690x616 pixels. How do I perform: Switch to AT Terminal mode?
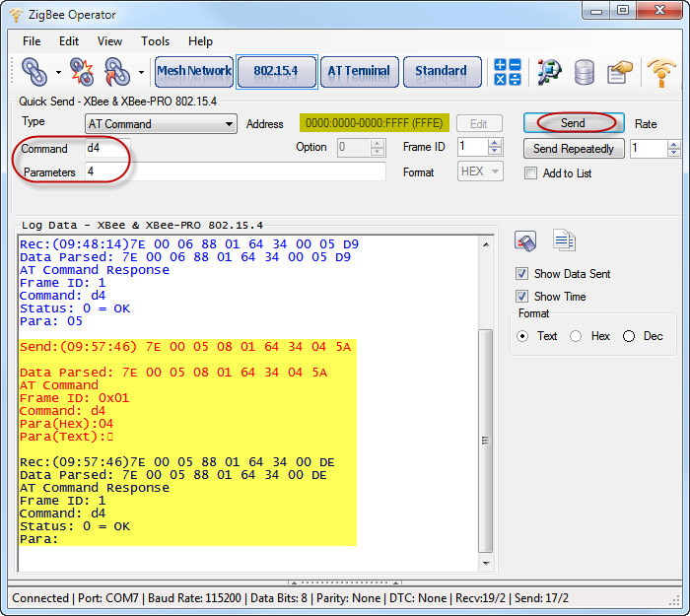pos(359,72)
